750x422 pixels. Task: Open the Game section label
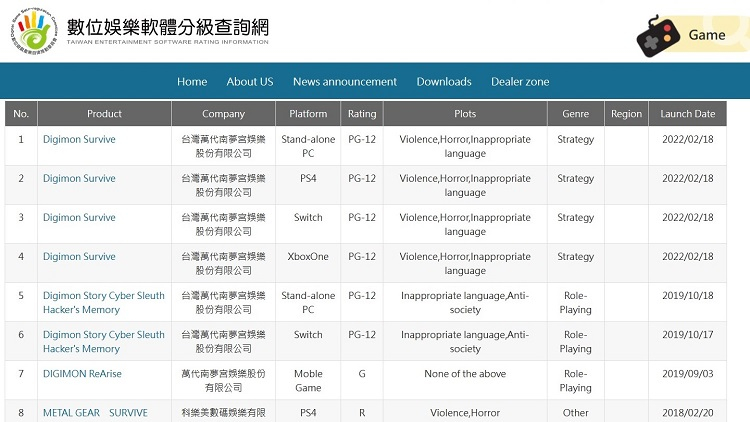707,35
